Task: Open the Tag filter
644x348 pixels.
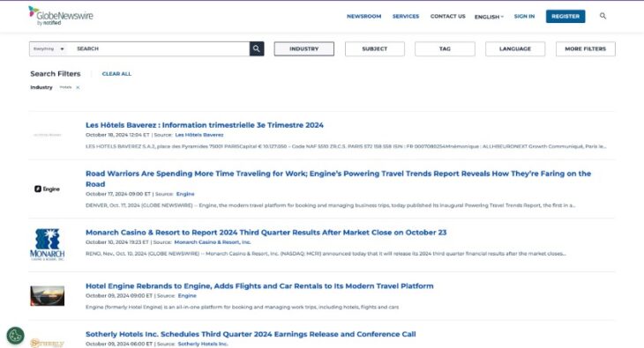Action: tap(445, 48)
